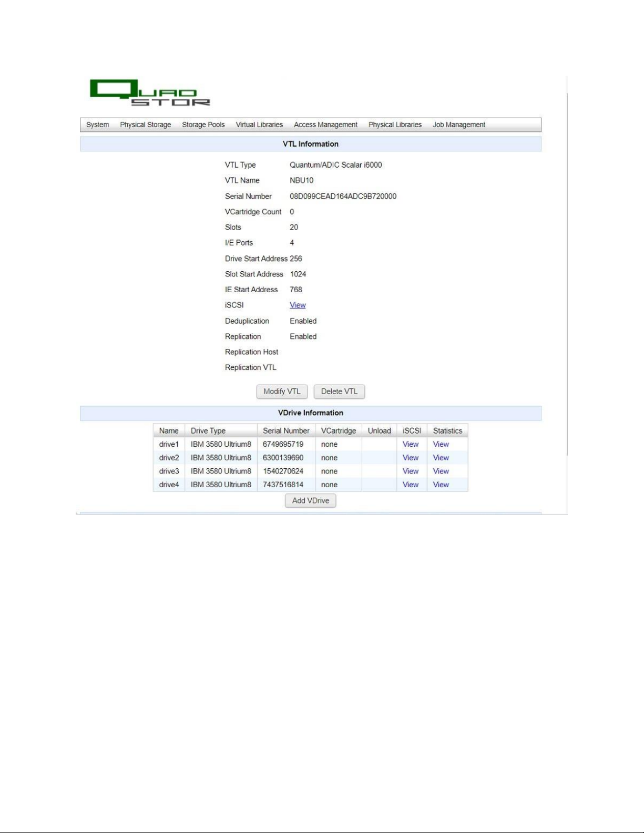View iSCSI settings for drive3
The width and height of the screenshot is (644, 833).
pyautogui.click(x=411, y=471)
